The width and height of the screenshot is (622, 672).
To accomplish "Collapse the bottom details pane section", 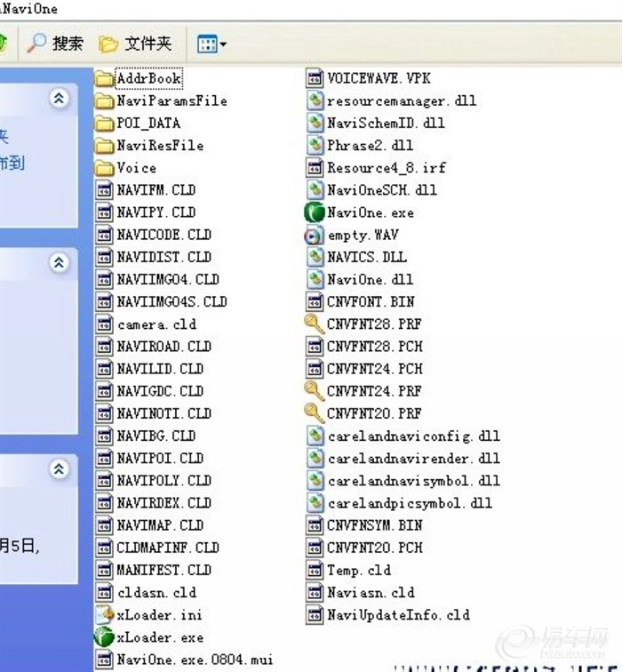I will pos(59,468).
